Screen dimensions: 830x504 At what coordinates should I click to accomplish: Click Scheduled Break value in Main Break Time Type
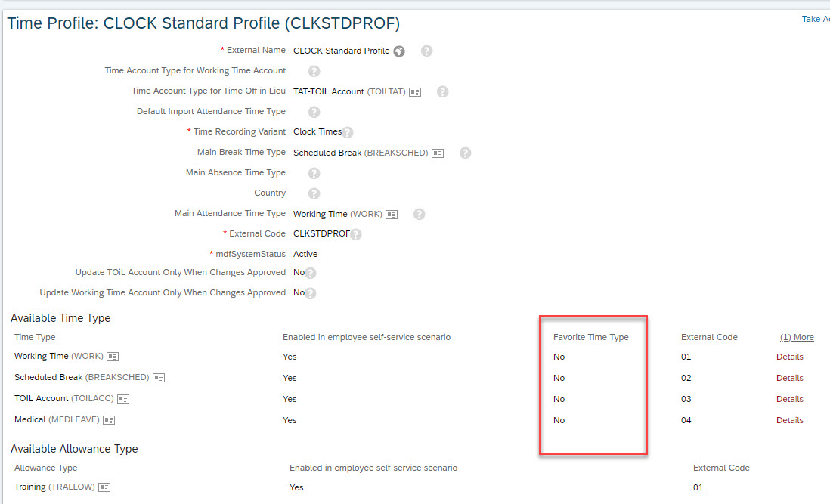361,153
